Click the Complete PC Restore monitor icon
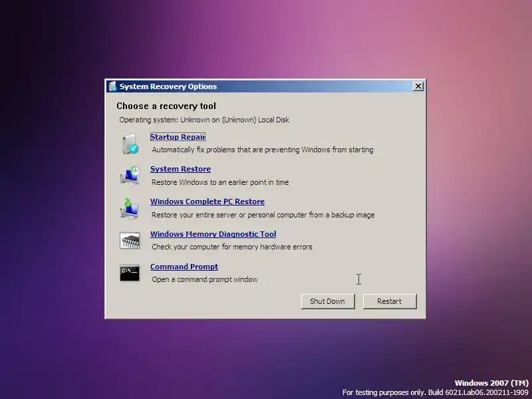The width and height of the screenshot is (532, 399). coord(130,208)
